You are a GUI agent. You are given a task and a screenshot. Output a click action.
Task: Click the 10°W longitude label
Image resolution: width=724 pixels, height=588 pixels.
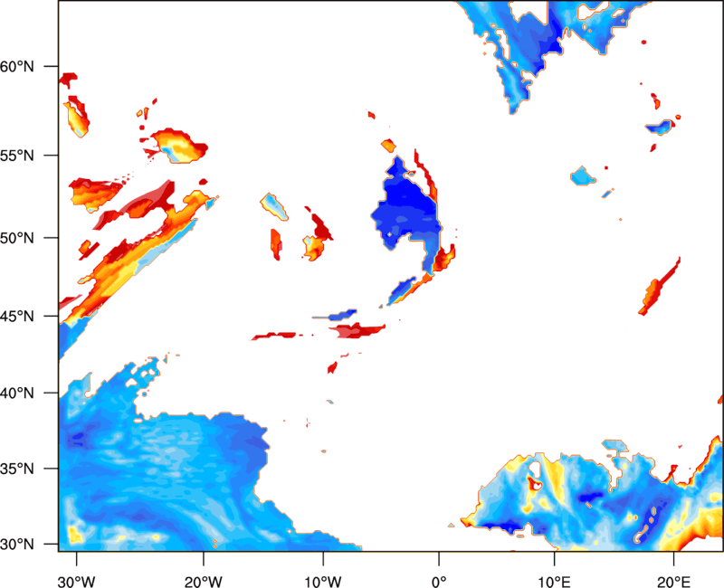click(323, 582)
